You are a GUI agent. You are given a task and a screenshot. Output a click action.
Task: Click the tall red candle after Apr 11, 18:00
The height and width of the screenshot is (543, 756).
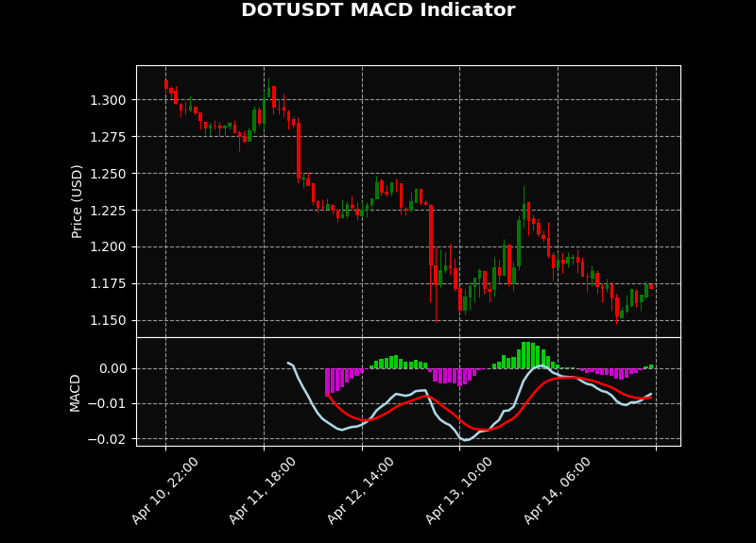click(299, 150)
